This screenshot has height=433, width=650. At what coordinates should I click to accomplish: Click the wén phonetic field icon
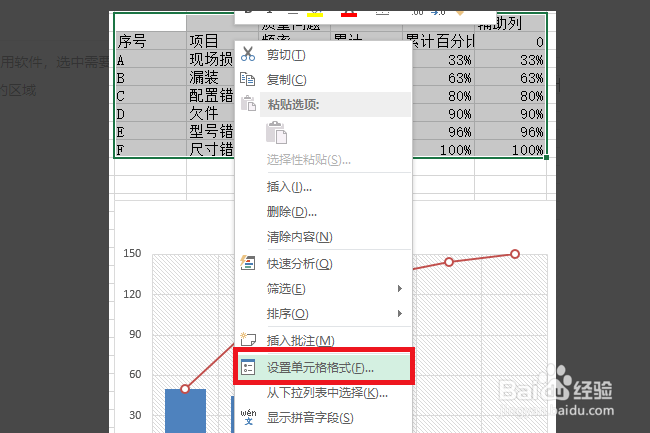tap(248, 417)
